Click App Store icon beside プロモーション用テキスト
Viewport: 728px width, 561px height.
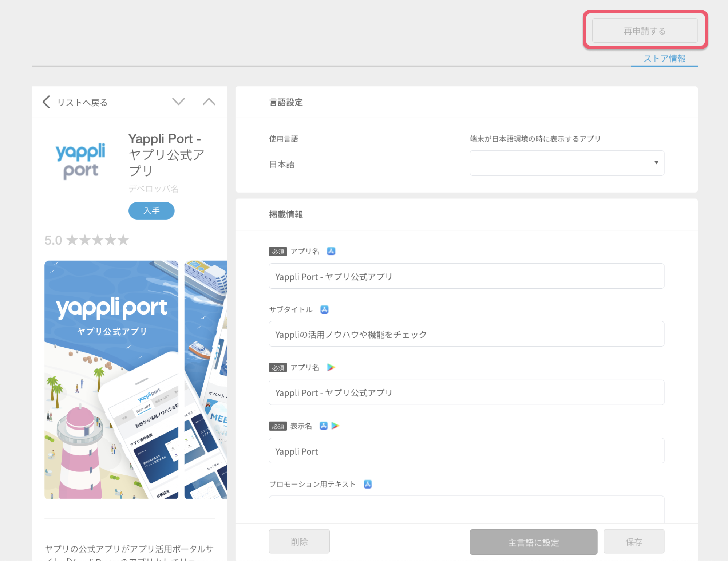tap(368, 484)
